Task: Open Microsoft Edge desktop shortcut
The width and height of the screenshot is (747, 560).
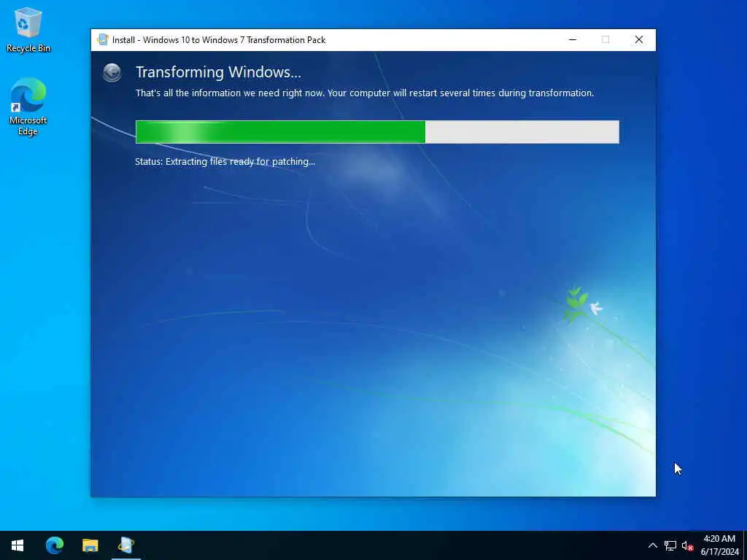Action: click(x=28, y=106)
